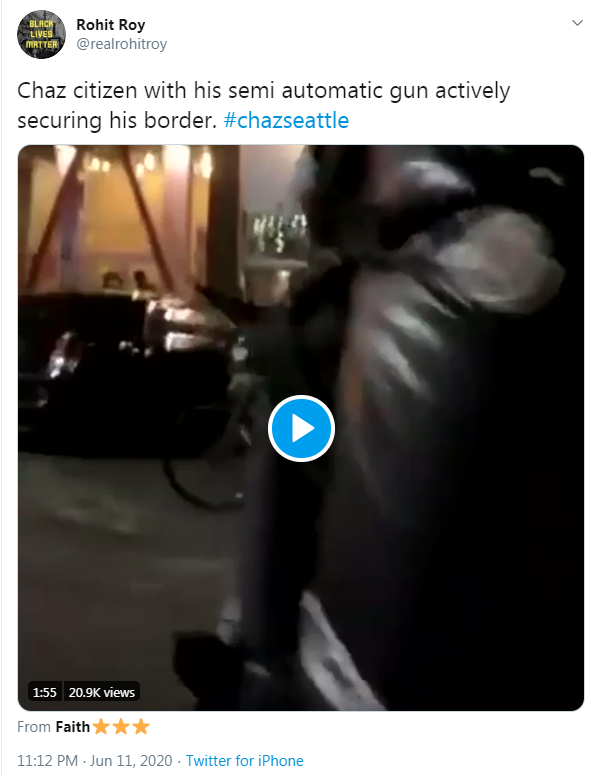Select the Jun 11, 2020 date
Image resolution: width=596 pixels, height=775 pixels.
pos(131,760)
